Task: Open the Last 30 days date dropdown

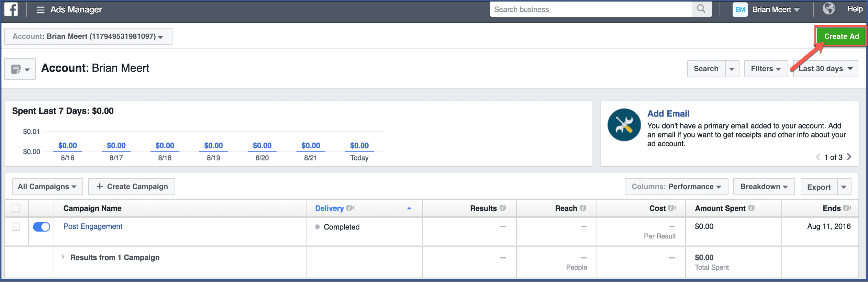Action: pyautogui.click(x=825, y=69)
